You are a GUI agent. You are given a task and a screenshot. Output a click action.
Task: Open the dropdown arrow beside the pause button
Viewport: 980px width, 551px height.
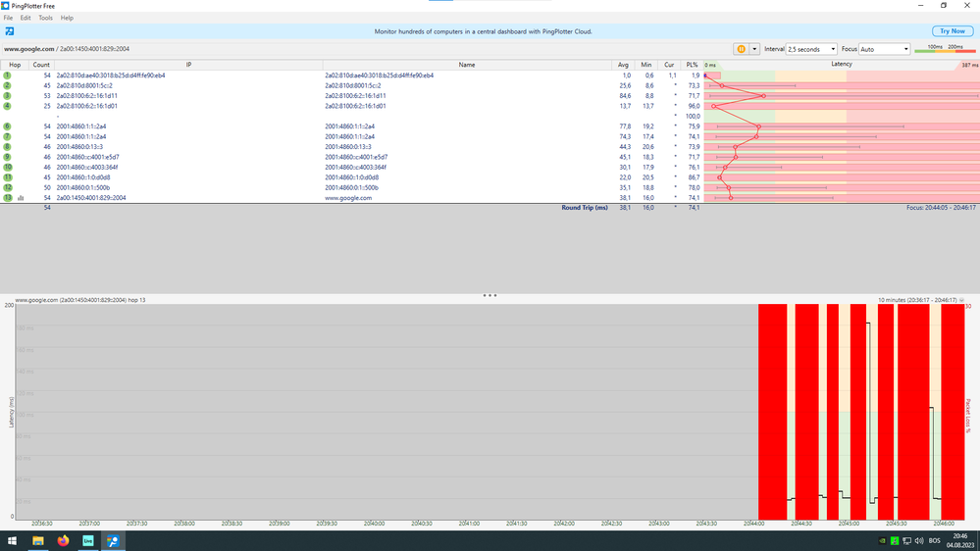tap(754, 49)
